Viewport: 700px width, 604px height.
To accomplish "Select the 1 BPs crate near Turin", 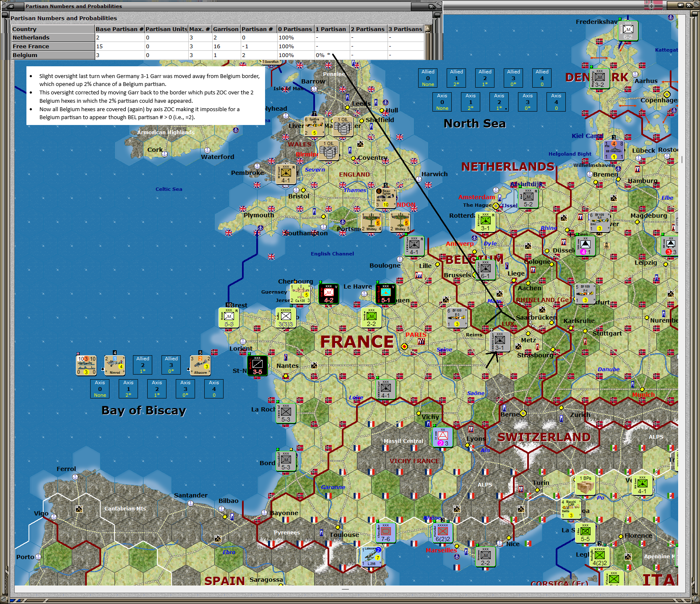I will point(585,485).
